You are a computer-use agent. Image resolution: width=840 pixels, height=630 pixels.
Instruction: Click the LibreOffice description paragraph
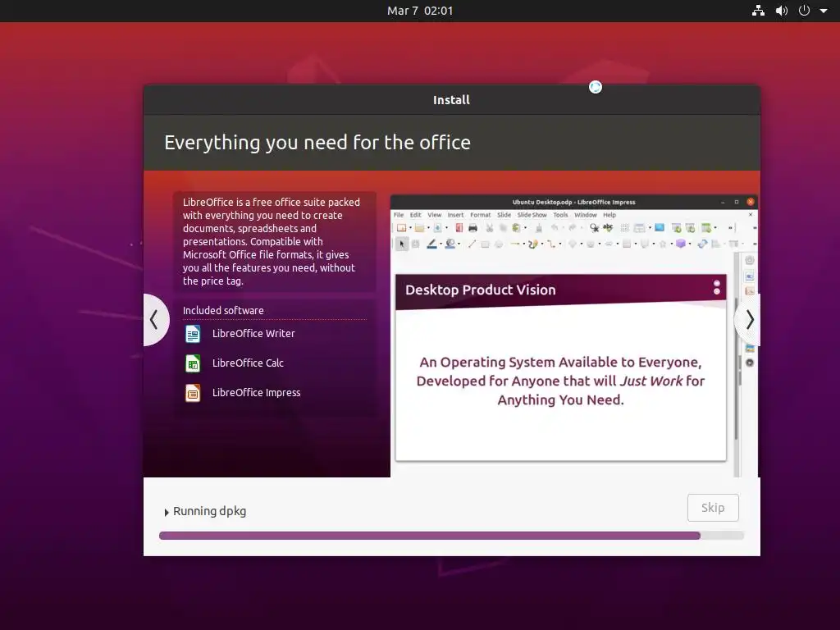click(x=272, y=242)
